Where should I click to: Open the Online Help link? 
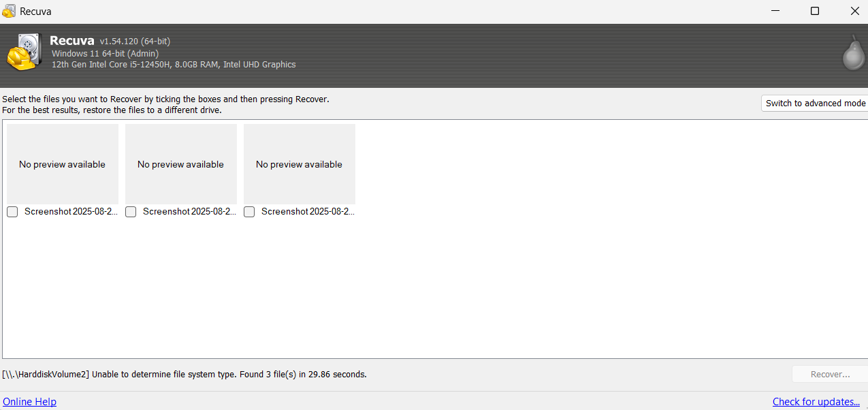click(x=29, y=402)
